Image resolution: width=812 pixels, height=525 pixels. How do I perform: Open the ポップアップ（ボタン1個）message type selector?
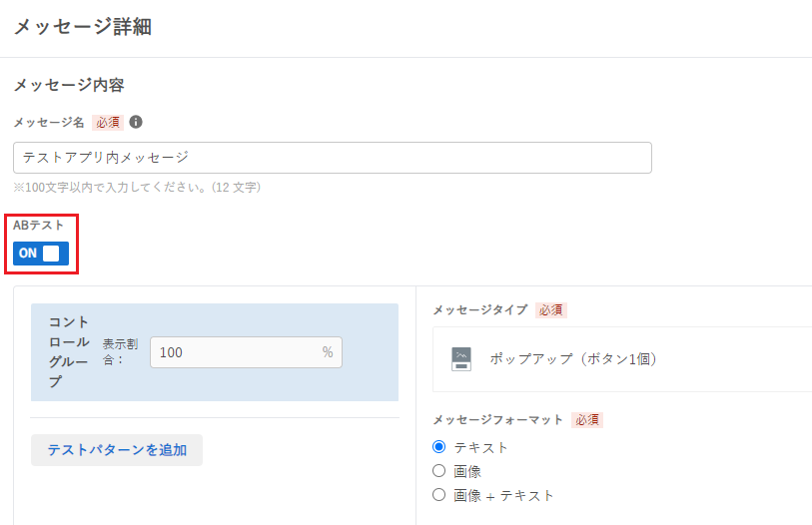[x=622, y=358]
